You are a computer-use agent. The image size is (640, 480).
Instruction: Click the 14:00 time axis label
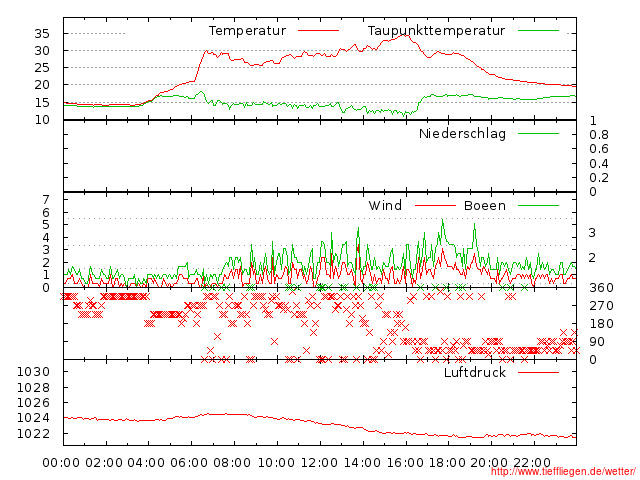coord(362,463)
